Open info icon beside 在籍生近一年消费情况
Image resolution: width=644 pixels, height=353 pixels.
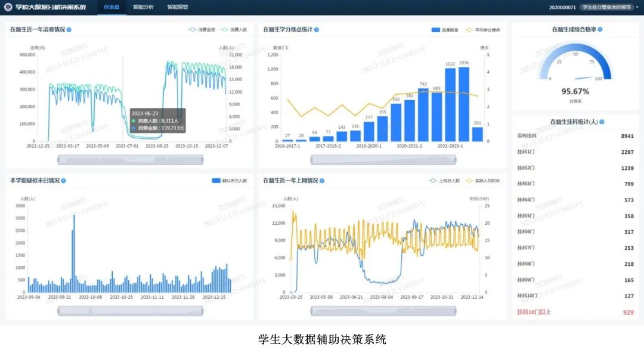click(69, 29)
